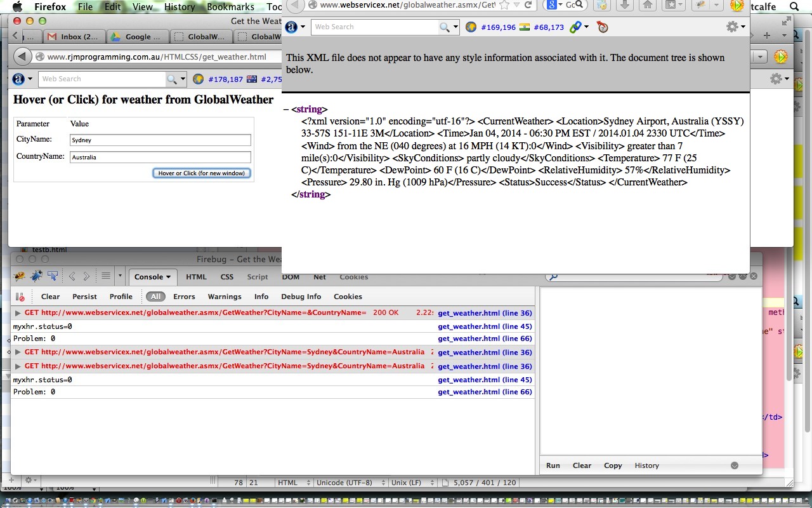
Task: Open the chain links icon in popup toolbar
Action: tap(575, 27)
